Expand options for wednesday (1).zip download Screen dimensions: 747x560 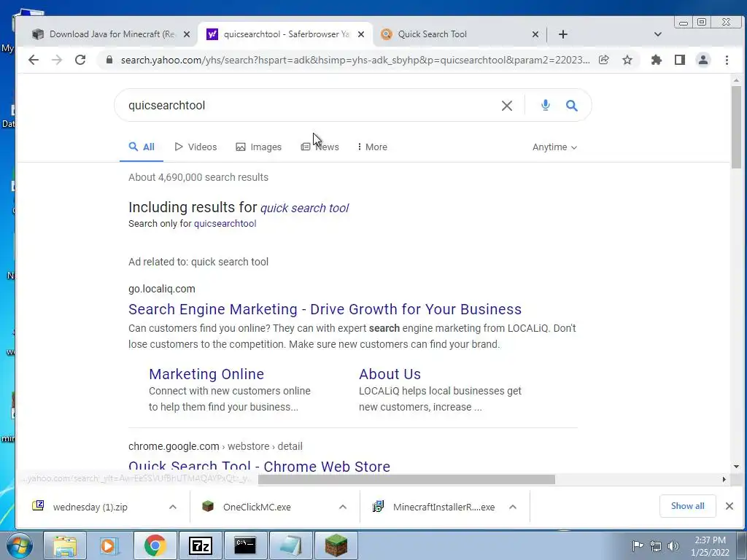173,507
